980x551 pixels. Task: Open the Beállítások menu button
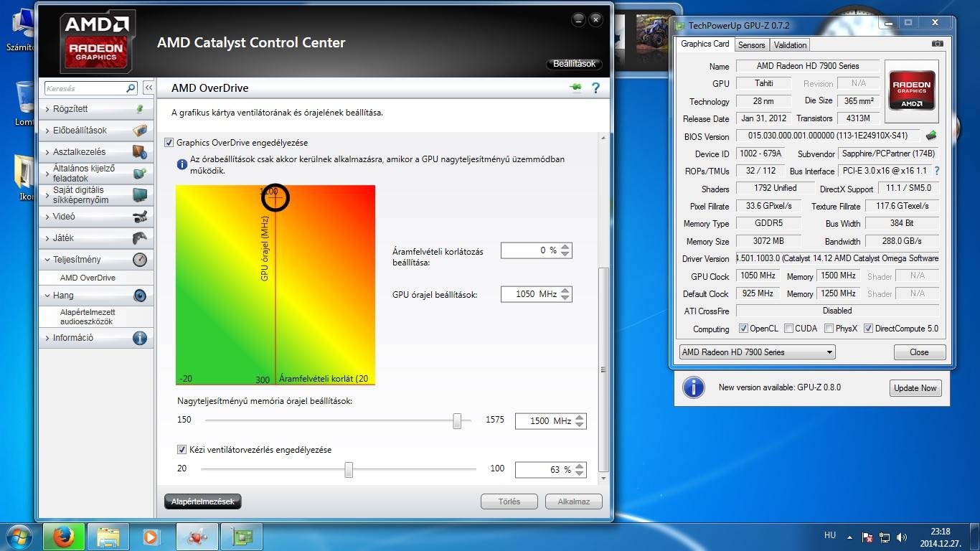pyautogui.click(x=574, y=64)
